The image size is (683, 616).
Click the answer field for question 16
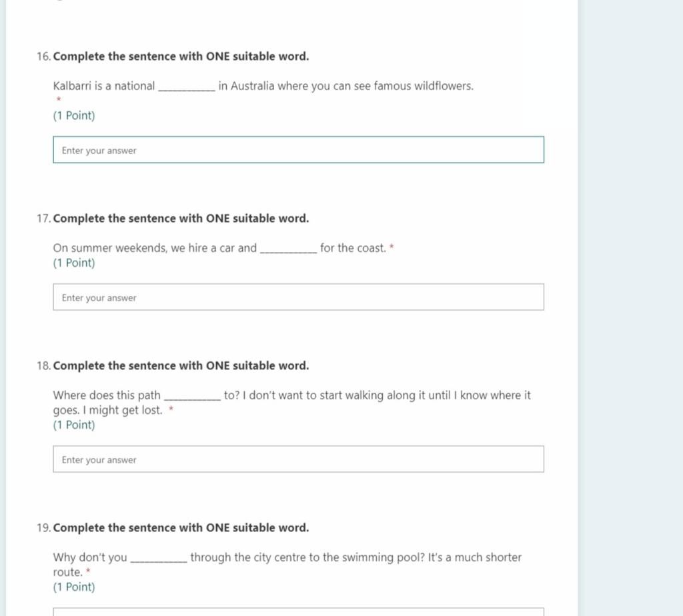pos(298,150)
